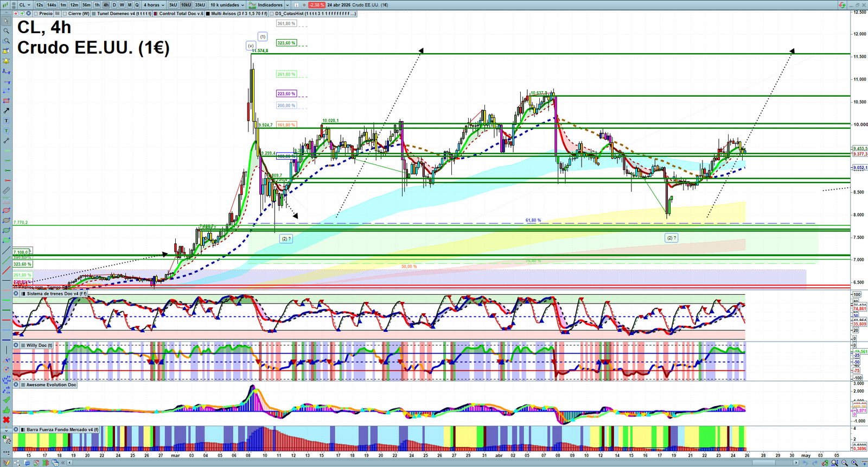This screenshot has height=467, width=868.
Task: Switch to the 12m timeframe
Action: coord(74,5)
